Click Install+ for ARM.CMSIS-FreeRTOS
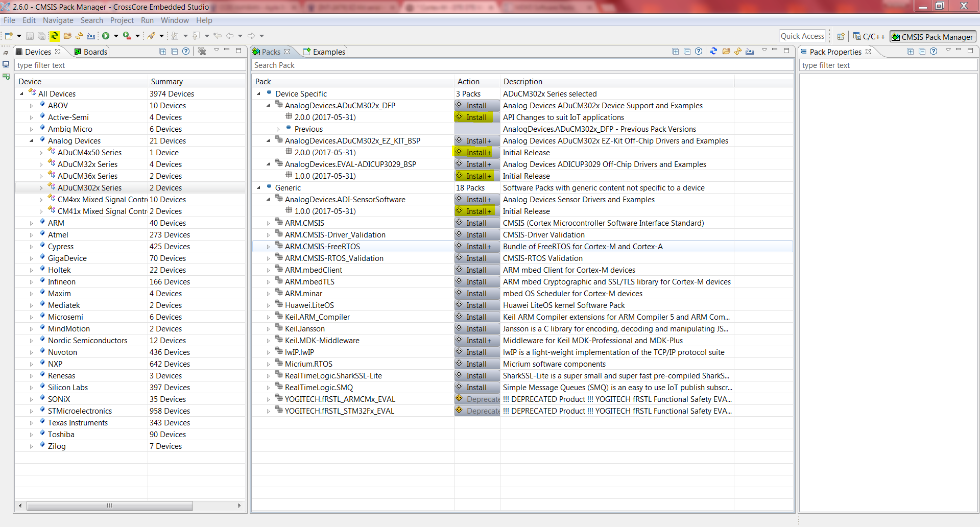The height and width of the screenshot is (527, 980). (x=477, y=247)
